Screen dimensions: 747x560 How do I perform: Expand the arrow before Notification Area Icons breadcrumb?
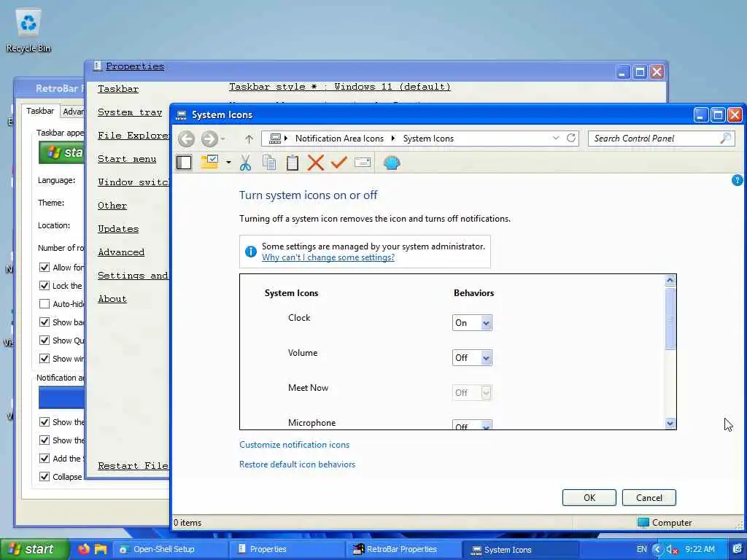point(286,139)
